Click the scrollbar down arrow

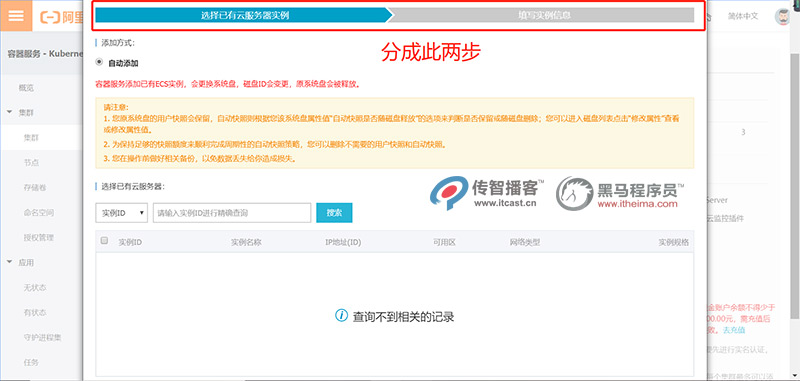click(795, 376)
